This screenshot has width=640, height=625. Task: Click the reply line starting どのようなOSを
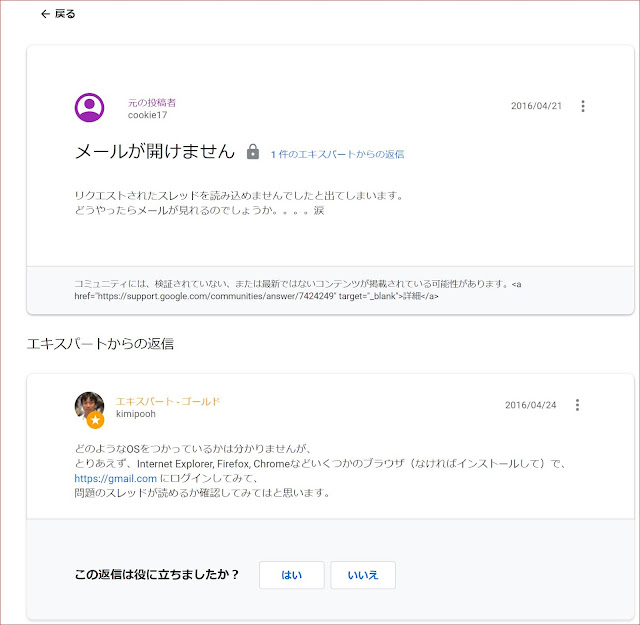point(193,449)
